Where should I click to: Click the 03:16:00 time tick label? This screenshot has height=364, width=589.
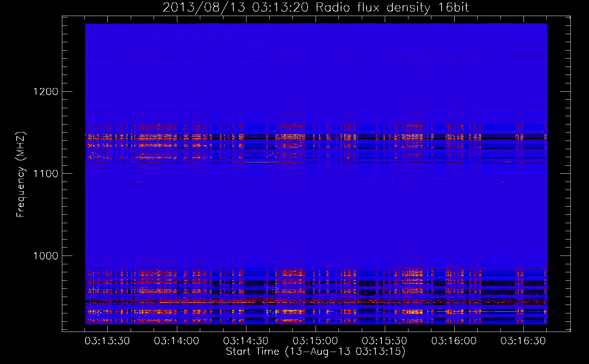[x=454, y=341]
